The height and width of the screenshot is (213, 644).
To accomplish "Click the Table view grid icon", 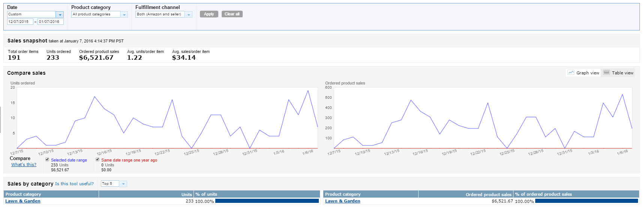I will pos(606,73).
